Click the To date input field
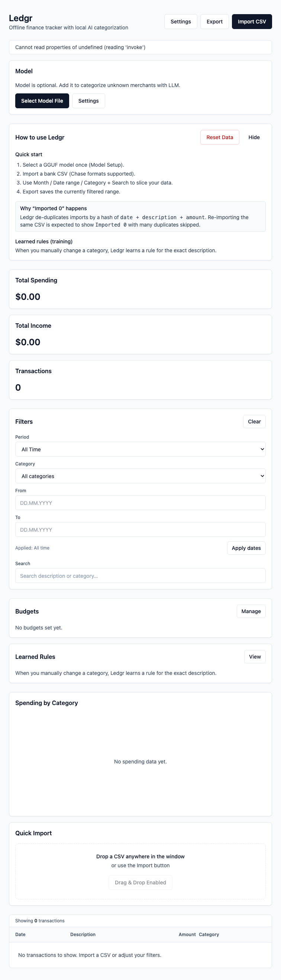Image resolution: width=281 pixels, height=980 pixels. pos(140,529)
